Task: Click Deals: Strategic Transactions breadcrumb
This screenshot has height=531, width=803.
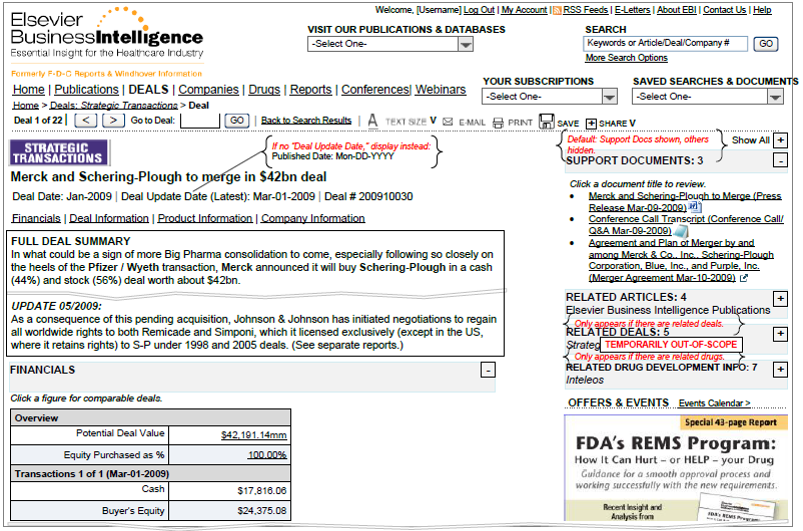Action: 114,105
